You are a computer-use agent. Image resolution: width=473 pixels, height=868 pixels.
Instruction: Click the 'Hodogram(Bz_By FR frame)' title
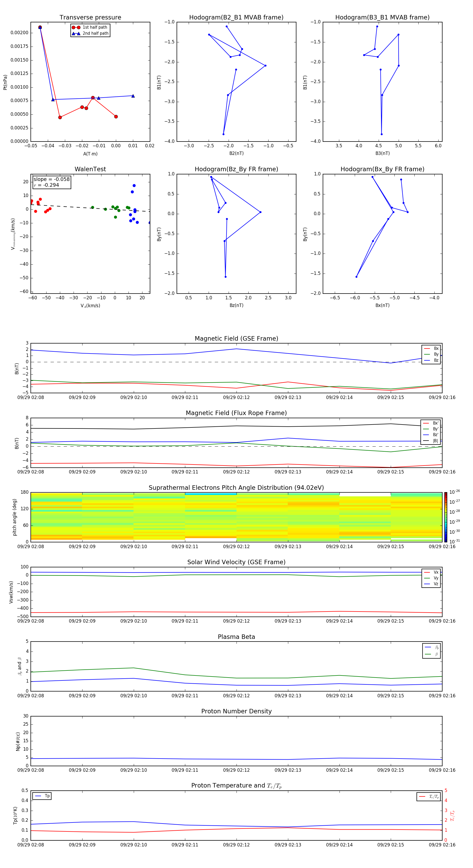pyautogui.click(x=236, y=169)
